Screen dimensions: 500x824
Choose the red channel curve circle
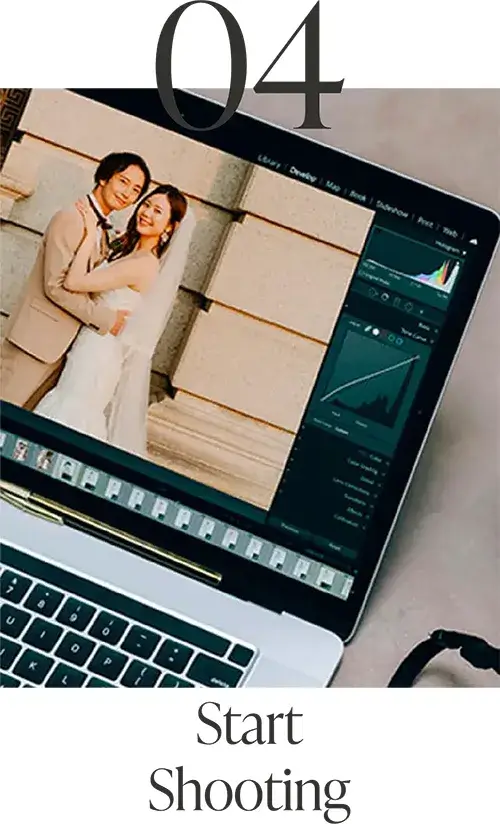[x=383, y=334]
